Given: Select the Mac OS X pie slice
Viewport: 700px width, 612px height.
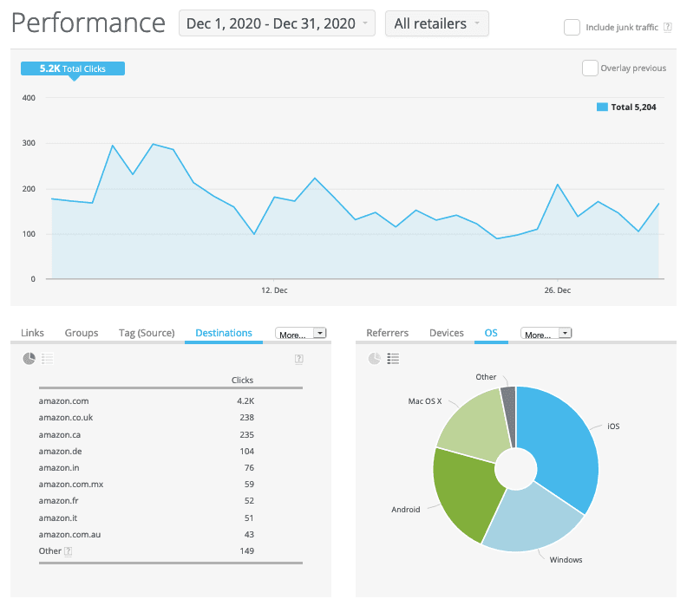Looking at the screenshot, I should tap(475, 426).
